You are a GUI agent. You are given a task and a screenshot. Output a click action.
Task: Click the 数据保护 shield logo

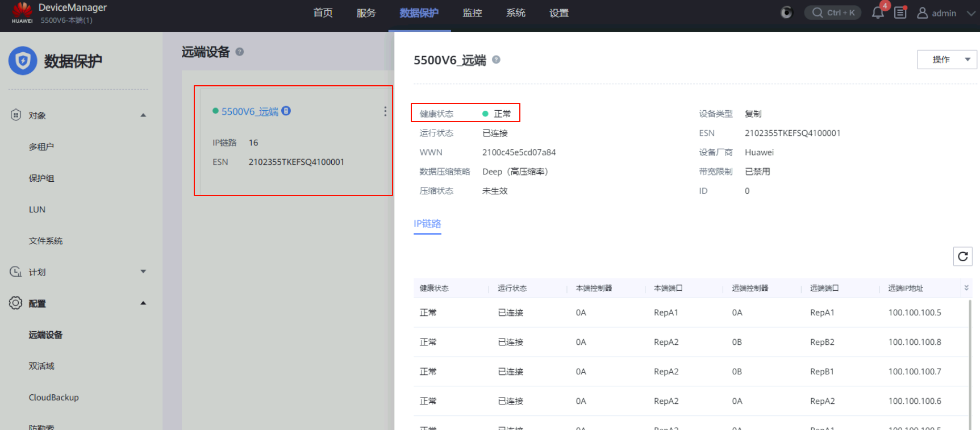click(x=23, y=61)
